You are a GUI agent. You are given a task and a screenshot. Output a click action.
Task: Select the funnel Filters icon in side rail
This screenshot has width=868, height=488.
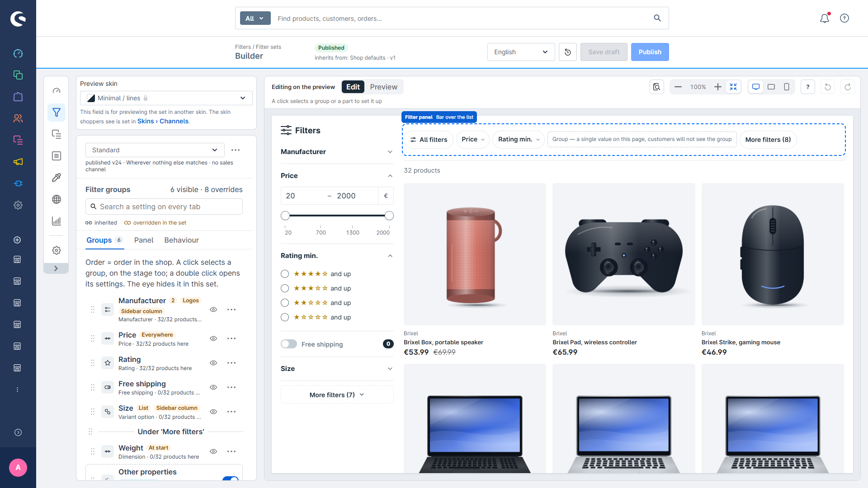[57, 113]
